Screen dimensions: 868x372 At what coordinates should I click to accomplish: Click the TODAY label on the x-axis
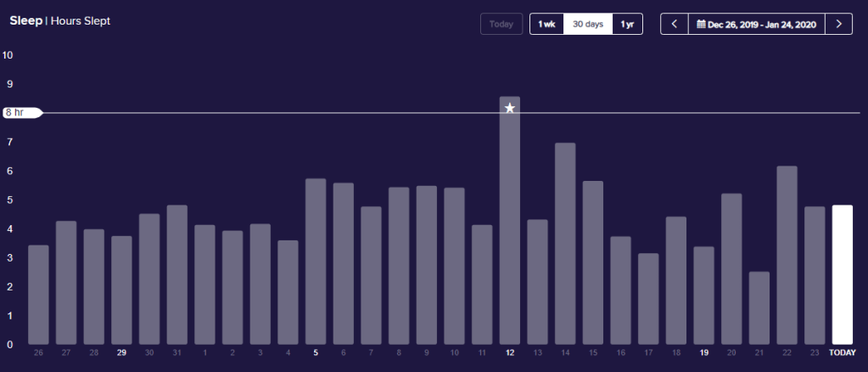click(x=843, y=352)
